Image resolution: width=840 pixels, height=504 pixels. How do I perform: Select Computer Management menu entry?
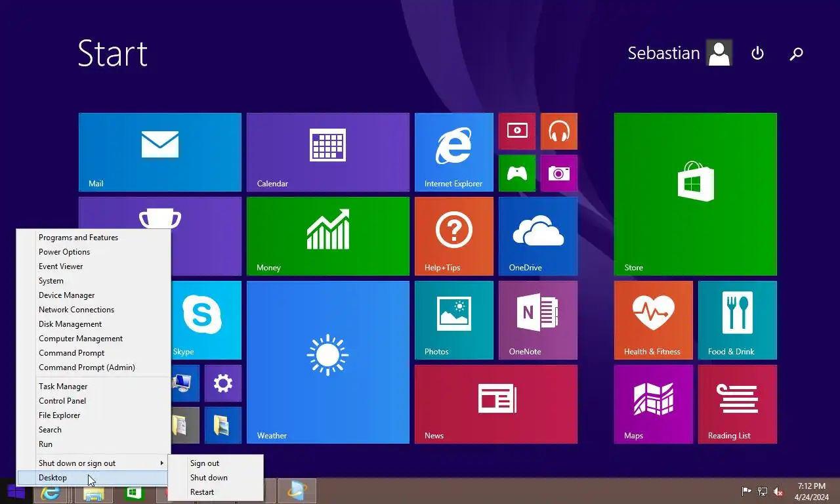click(93, 339)
